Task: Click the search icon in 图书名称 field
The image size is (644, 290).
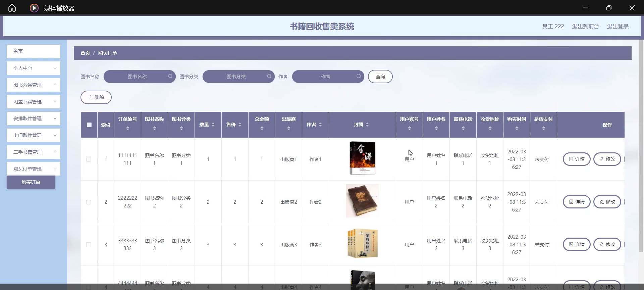Action: coord(170,76)
